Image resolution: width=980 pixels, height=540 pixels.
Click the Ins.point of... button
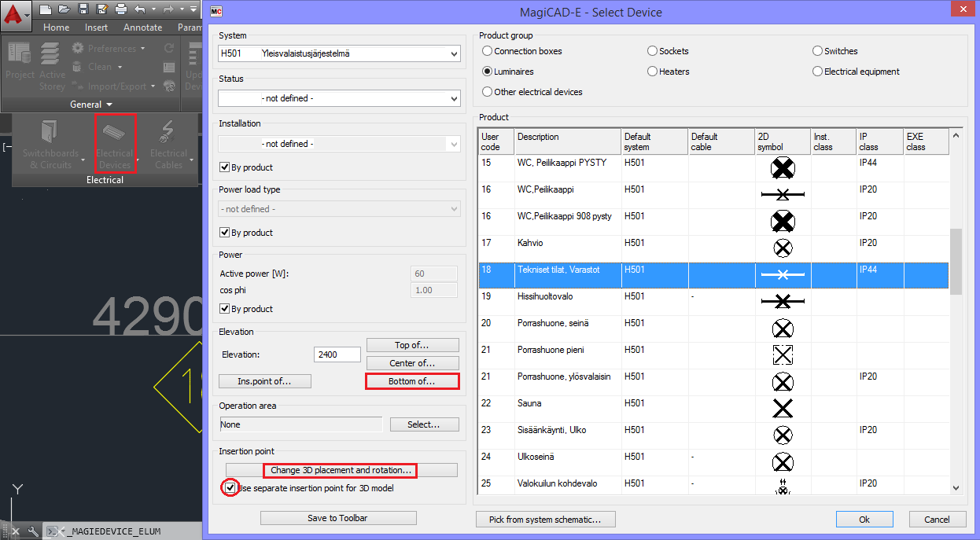coord(265,381)
